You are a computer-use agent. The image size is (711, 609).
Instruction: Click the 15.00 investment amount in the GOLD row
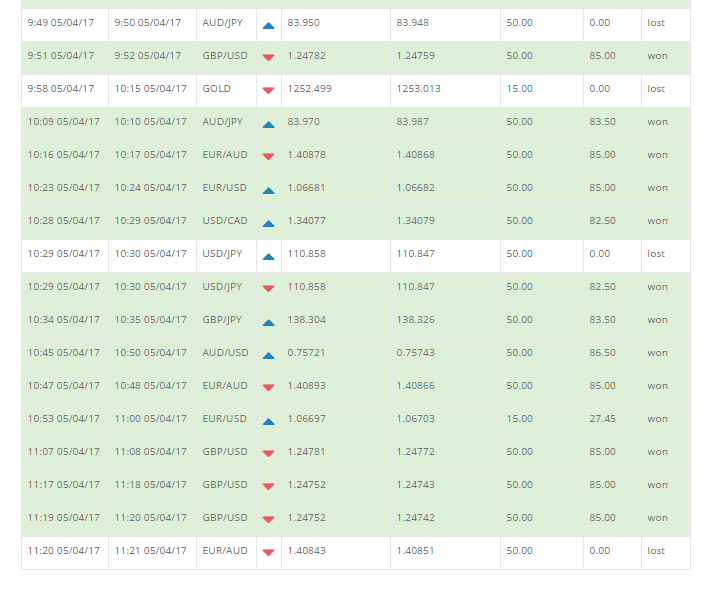[519, 89]
